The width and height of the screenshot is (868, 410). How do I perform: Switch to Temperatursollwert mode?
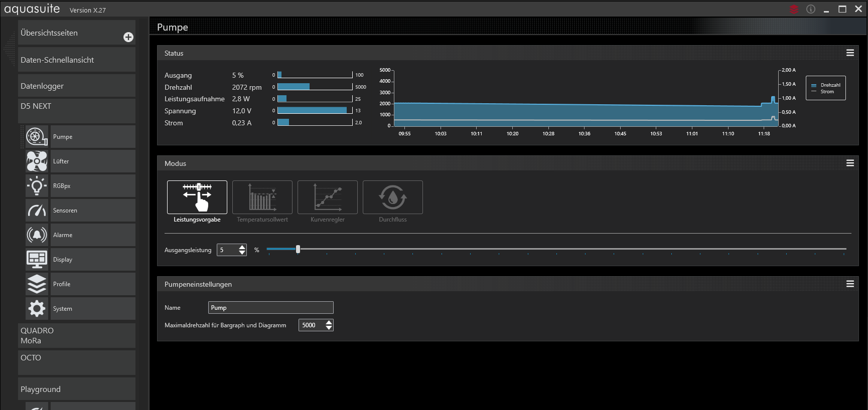pos(262,197)
